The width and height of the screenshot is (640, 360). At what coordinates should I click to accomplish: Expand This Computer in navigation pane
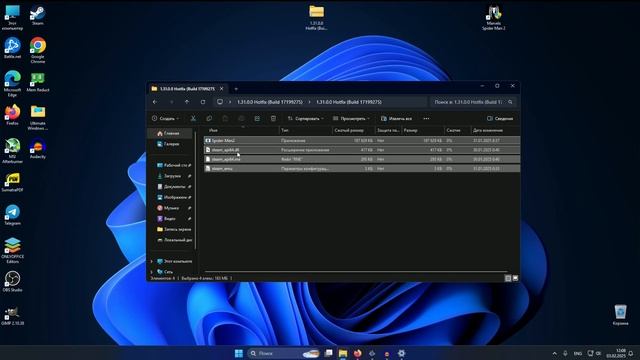click(x=152, y=261)
